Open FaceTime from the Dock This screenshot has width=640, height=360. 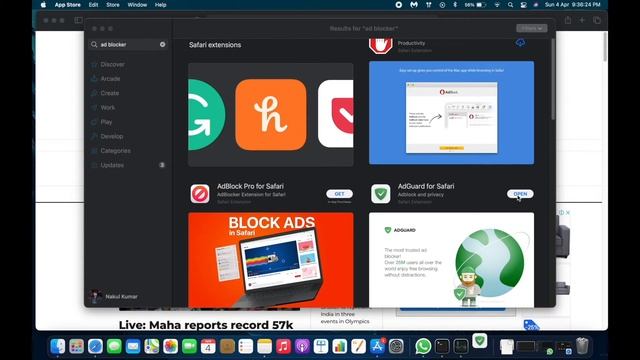[x=189, y=347]
